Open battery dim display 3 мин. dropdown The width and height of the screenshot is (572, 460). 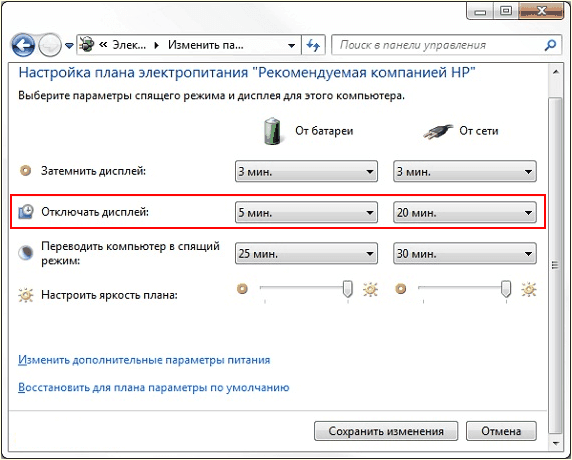coord(306,171)
